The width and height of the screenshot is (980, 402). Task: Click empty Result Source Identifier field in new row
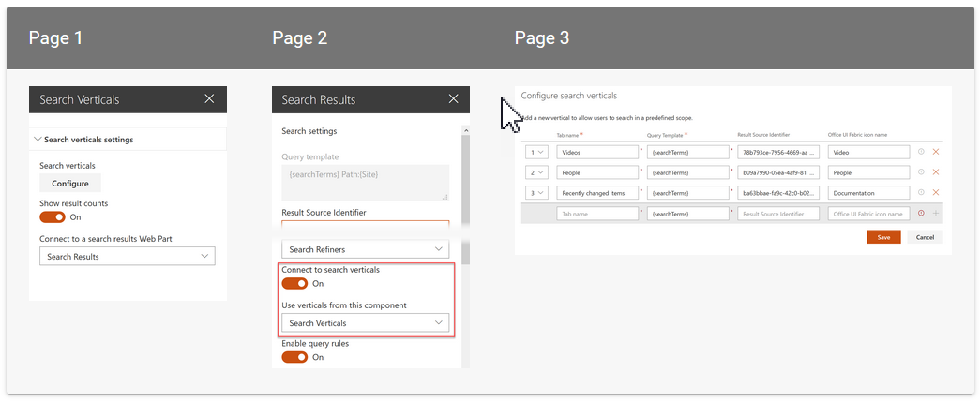[778, 214]
